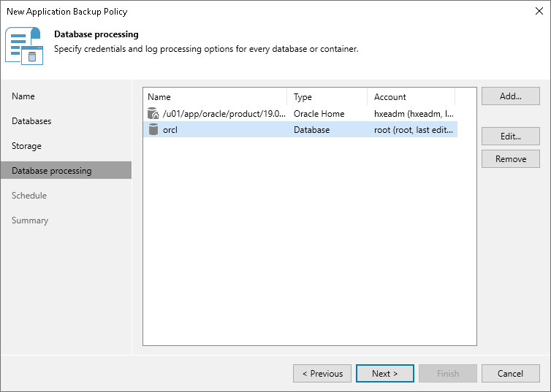Image resolution: width=551 pixels, height=392 pixels.
Task: Click the Edit... button
Action: [511, 137]
